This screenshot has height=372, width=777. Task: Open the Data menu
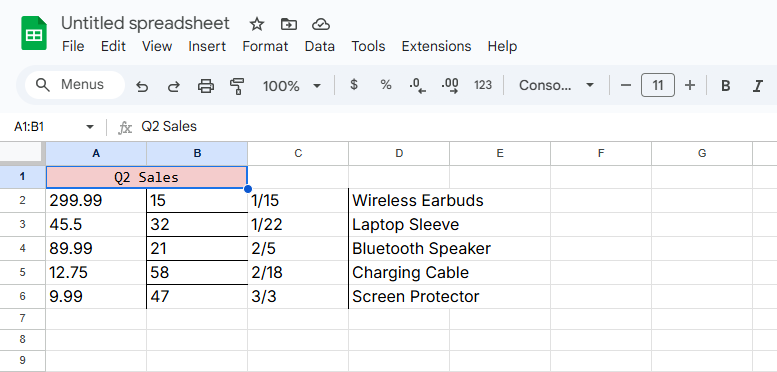[x=320, y=47]
